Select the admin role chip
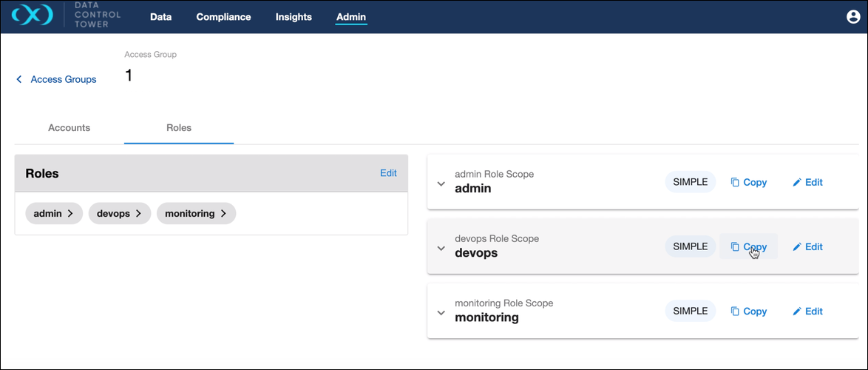868x370 pixels. point(53,214)
